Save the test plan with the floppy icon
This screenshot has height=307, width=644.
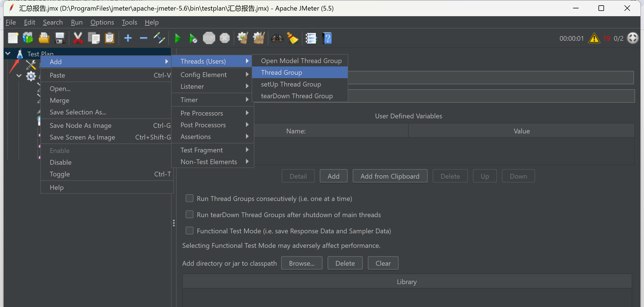(60, 38)
